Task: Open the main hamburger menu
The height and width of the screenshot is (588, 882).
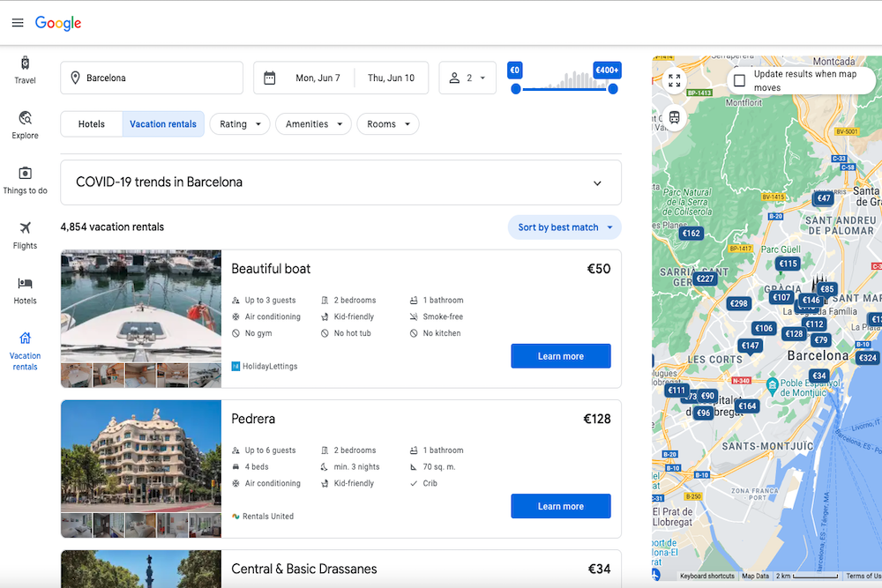Action: tap(18, 23)
